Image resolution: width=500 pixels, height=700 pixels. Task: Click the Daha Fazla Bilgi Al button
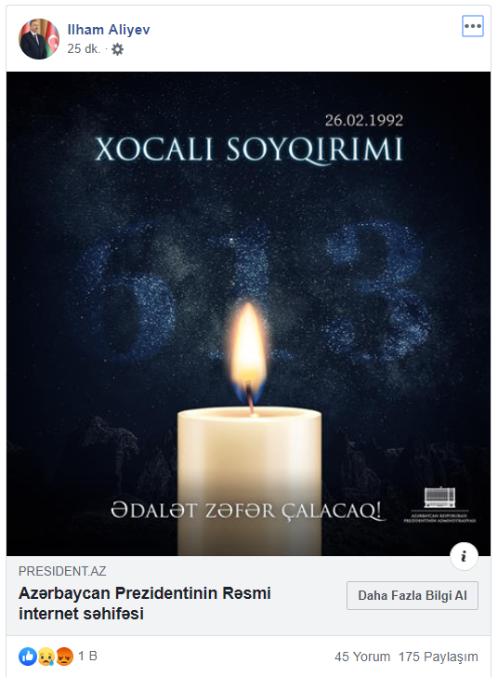(412, 595)
